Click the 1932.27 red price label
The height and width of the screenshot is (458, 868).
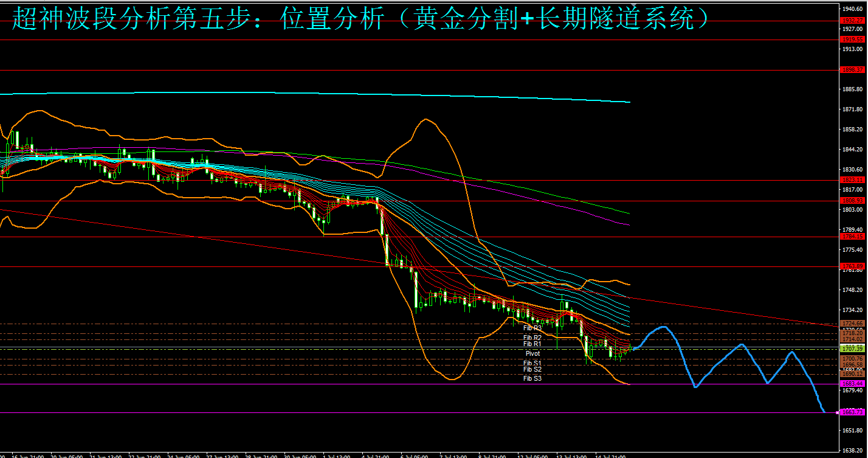pos(852,21)
